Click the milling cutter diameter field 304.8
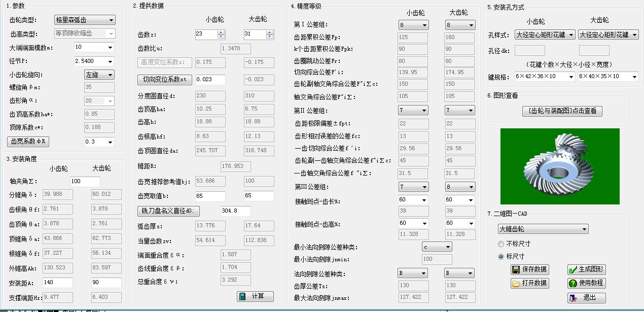Viewport: 644px width, 312px height. click(x=236, y=211)
